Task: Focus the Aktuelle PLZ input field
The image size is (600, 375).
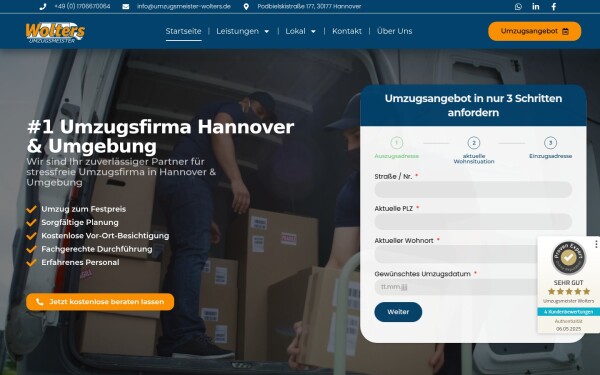Action: 473,222
